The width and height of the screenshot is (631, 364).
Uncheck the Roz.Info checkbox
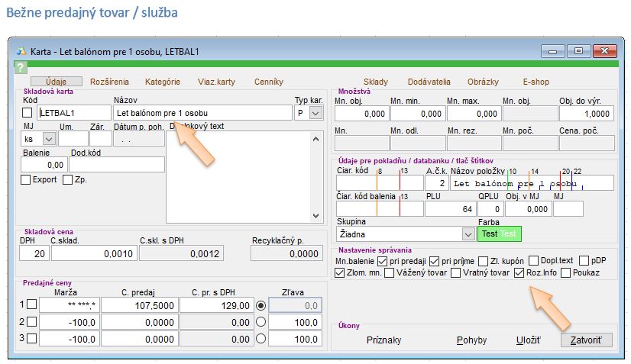click(519, 272)
